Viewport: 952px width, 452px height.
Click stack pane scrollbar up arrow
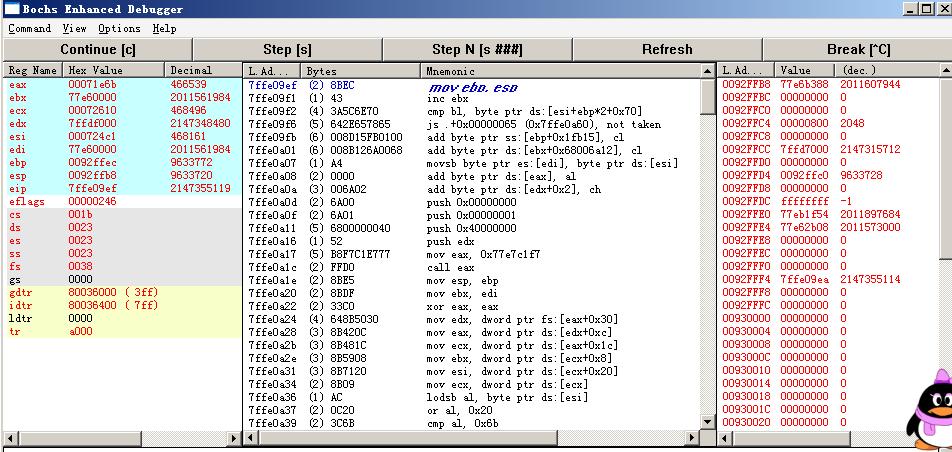pyautogui.click(x=946, y=70)
